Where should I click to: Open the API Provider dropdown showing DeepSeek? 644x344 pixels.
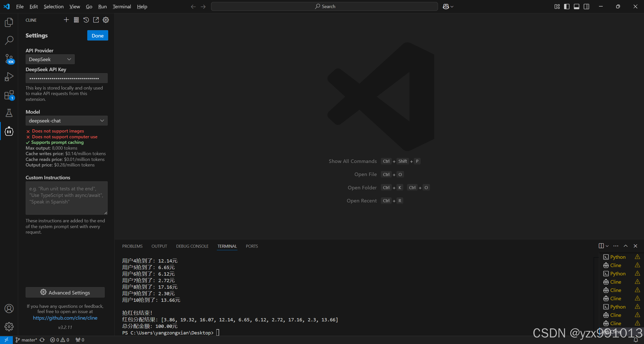(50, 59)
